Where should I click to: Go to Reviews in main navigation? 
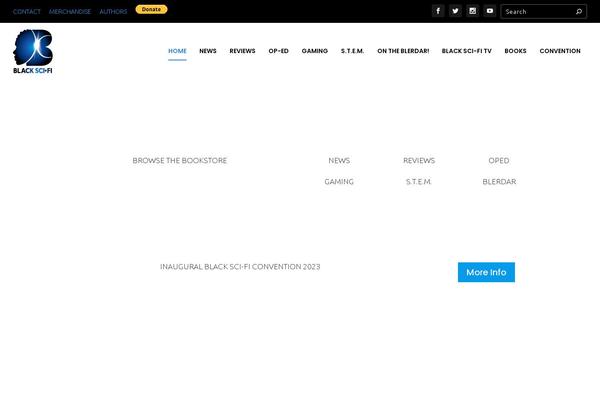coord(242,51)
